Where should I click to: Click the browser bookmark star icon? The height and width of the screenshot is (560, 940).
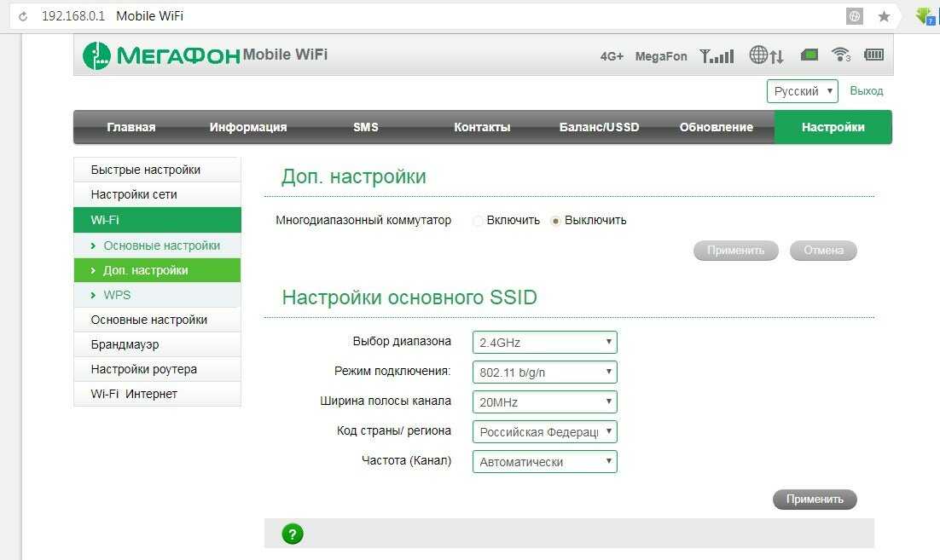884,16
